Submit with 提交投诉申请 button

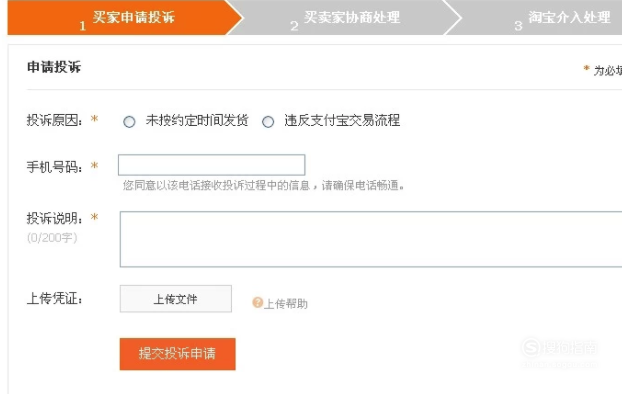pos(177,354)
